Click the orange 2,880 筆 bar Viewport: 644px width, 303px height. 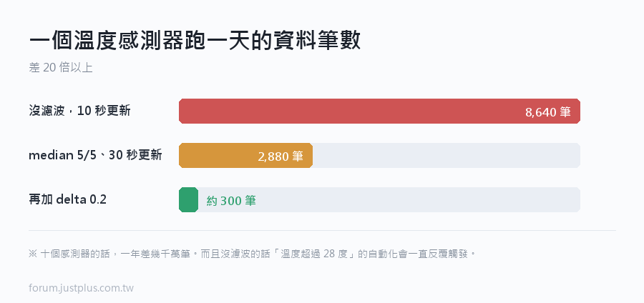245,155
